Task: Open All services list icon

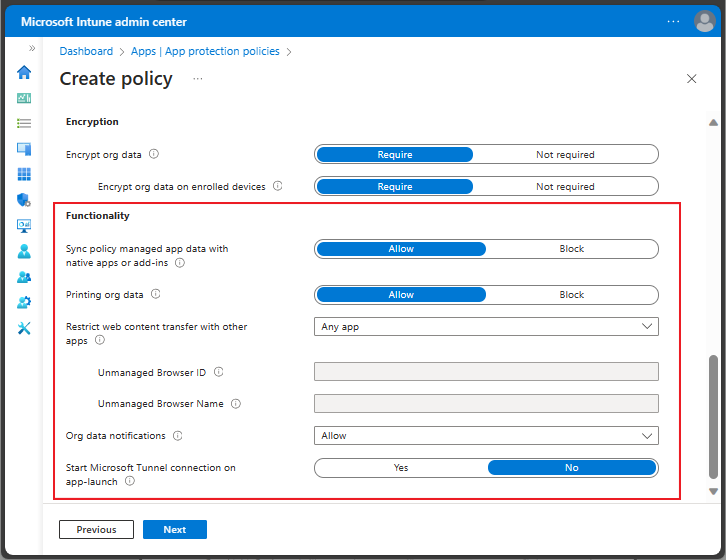Action: click(24, 123)
